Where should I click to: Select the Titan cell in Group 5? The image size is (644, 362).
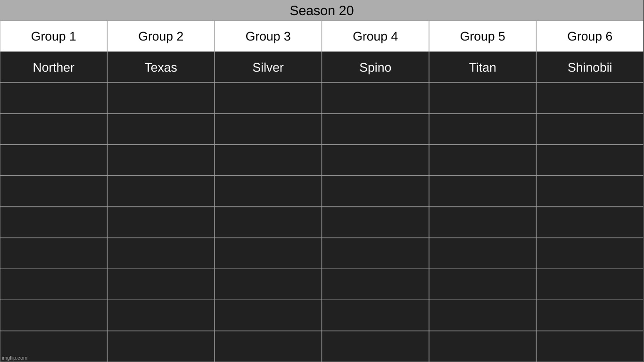pyautogui.click(x=482, y=67)
